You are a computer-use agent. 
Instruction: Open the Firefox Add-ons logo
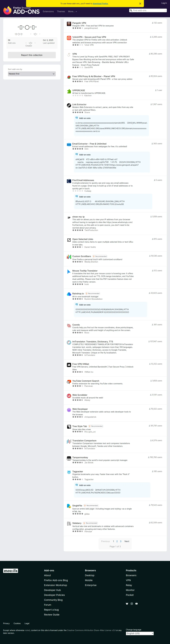(x=21, y=10)
